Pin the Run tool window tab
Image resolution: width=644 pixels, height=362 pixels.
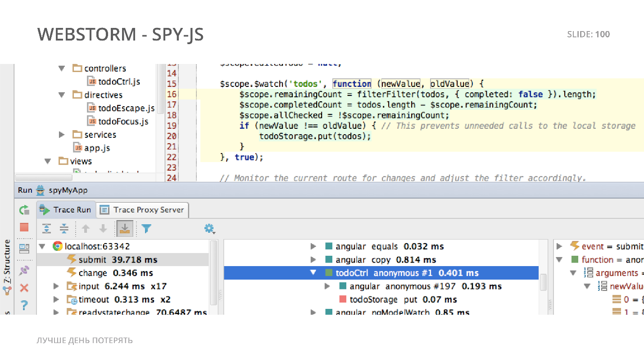click(x=24, y=271)
